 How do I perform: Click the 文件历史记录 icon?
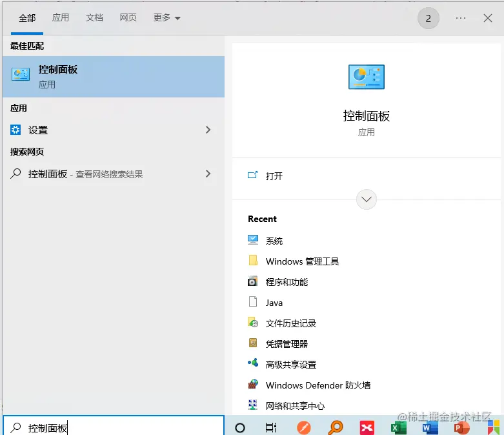[x=253, y=322]
